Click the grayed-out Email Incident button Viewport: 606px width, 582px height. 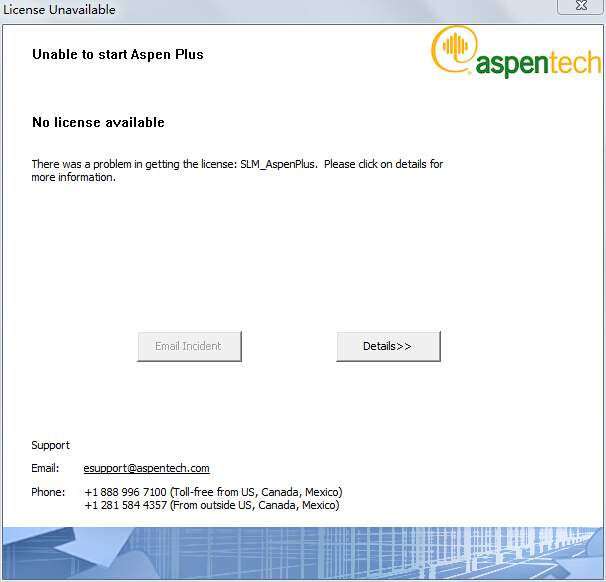click(189, 346)
